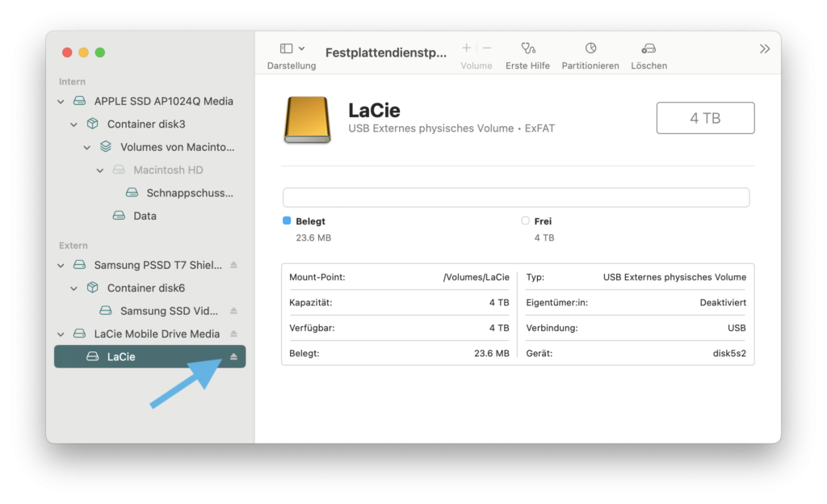Add a volume with the plus icon
The height and width of the screenshot is (504, 827).
pyautogui.click(x=466, y=48)
